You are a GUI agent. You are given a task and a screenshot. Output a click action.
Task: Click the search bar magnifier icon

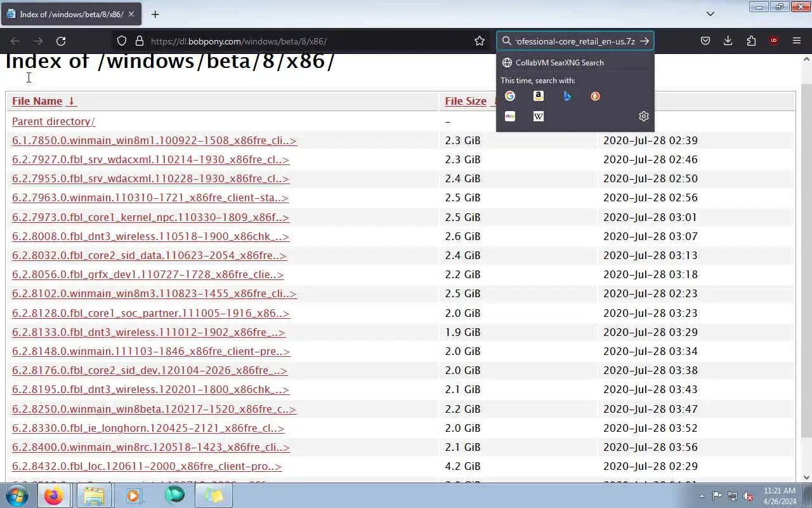pyautogui.click(x=507, y=41)
